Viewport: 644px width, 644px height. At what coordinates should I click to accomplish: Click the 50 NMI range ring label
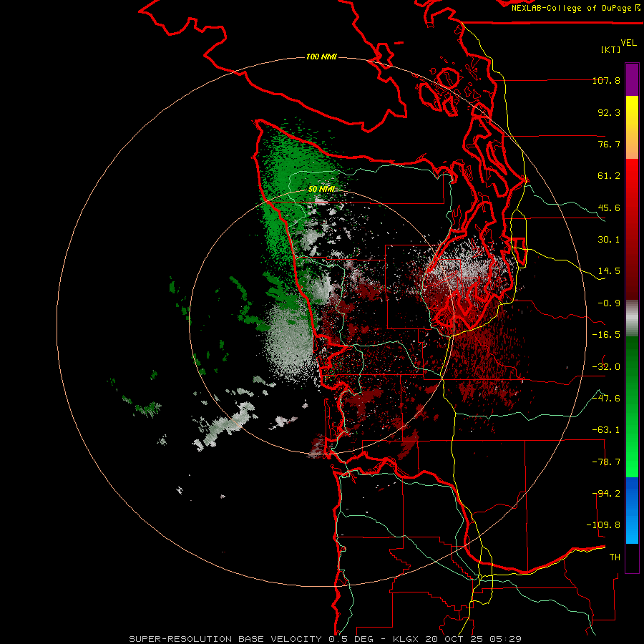321,189
